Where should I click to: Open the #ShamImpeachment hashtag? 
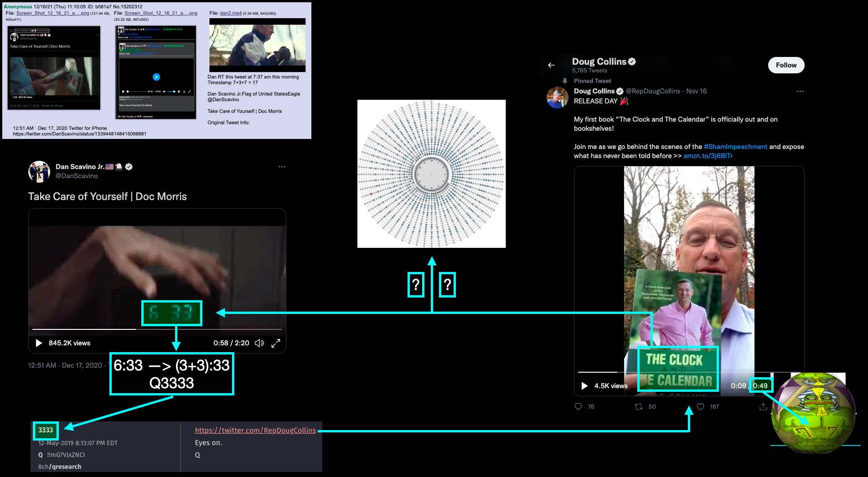coord(735,147)
